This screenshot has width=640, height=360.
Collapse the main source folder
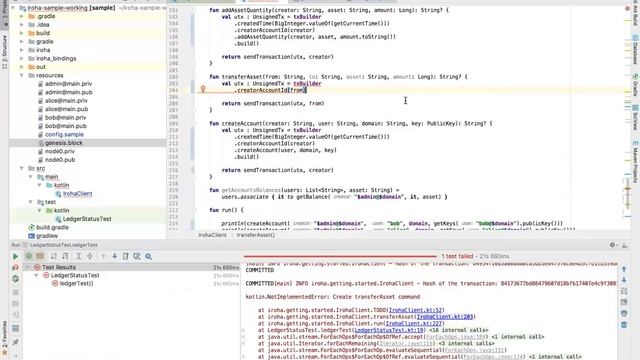[x=31, y=177]
